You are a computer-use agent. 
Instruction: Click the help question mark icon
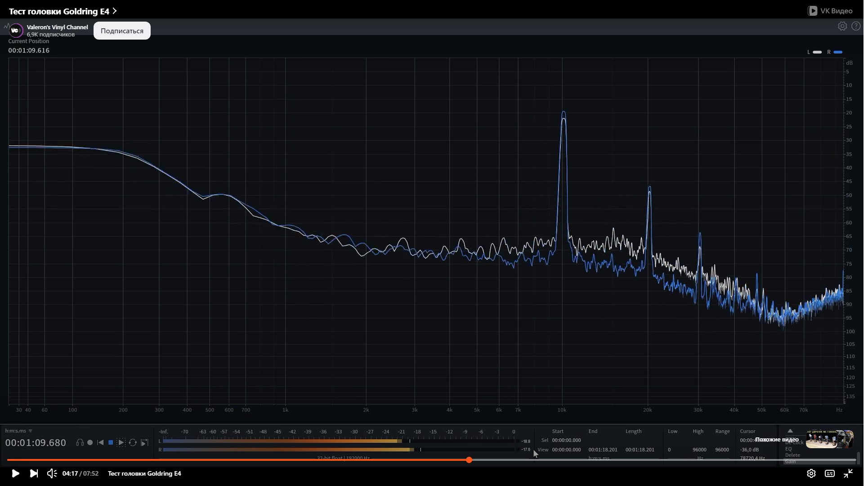click(856, 26)
